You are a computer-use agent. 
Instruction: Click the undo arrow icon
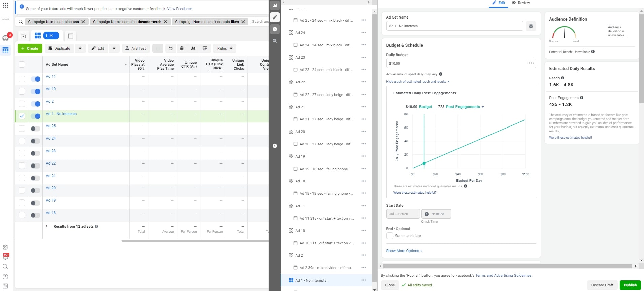coord(170,48)
